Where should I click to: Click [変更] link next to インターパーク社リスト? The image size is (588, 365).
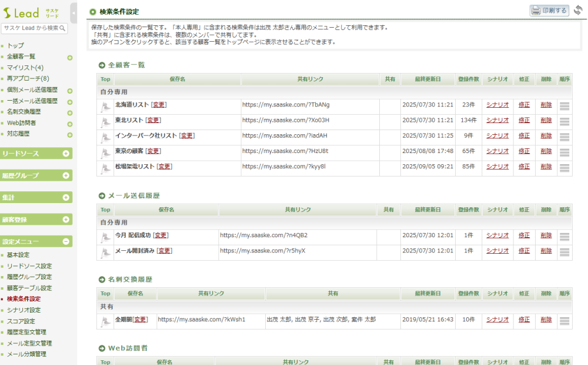(187, 136)
